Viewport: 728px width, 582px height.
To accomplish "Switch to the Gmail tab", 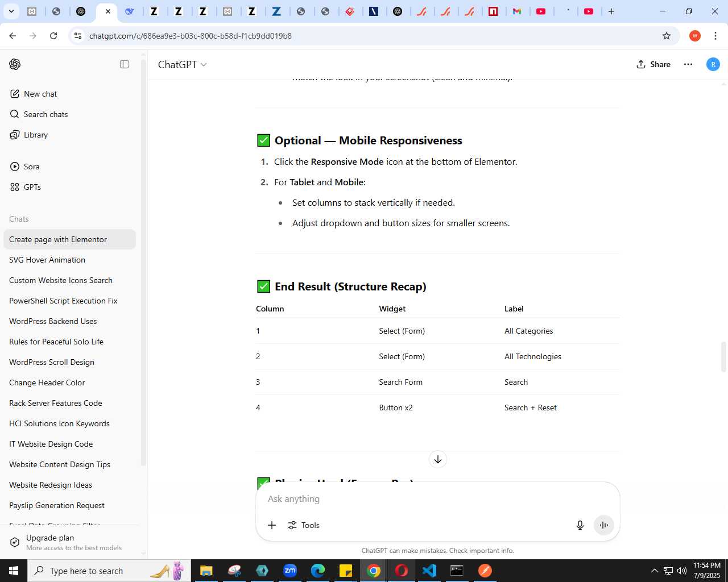I will pyautogui.click(x=517, y=11).
